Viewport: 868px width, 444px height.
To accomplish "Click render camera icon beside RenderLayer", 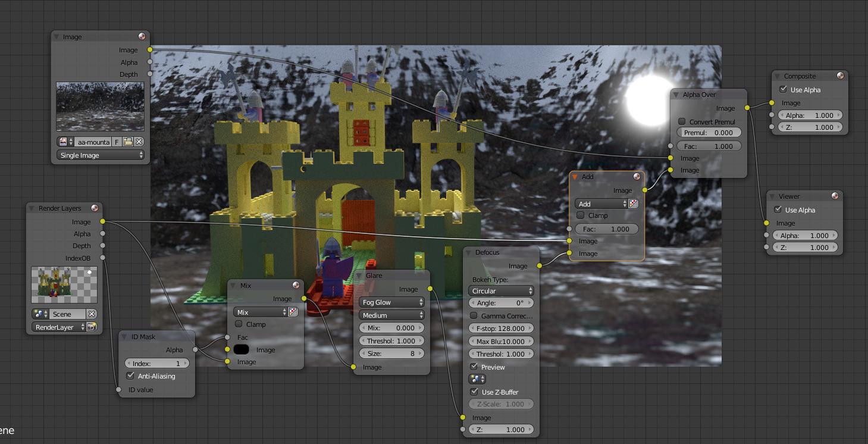I will 92,327.
